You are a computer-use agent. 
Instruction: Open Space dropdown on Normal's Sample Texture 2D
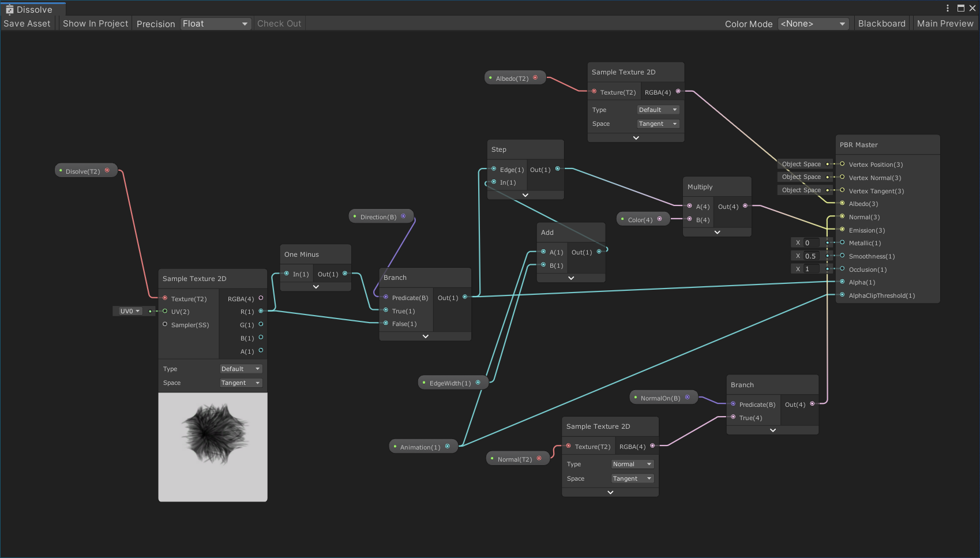(633, 478)
